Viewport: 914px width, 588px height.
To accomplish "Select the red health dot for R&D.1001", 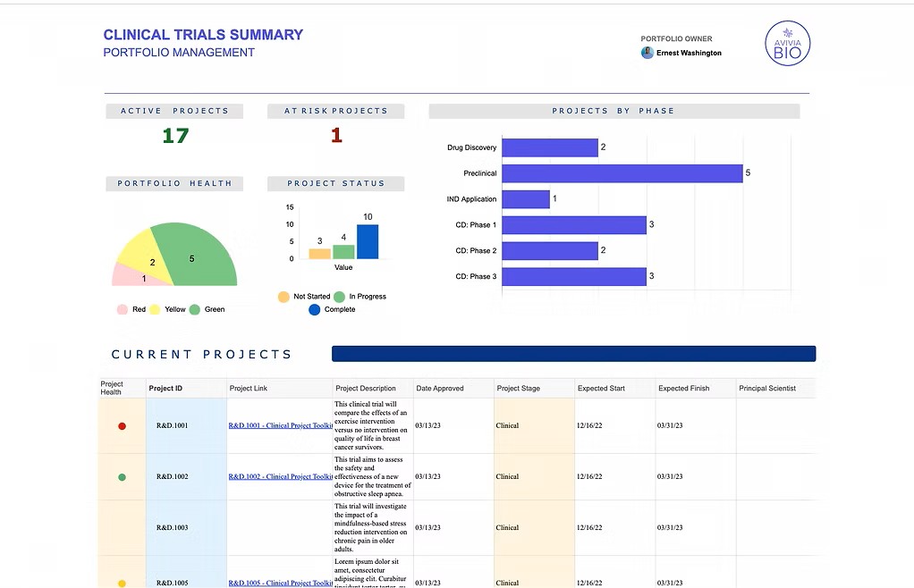I will (x=123, y=426).
